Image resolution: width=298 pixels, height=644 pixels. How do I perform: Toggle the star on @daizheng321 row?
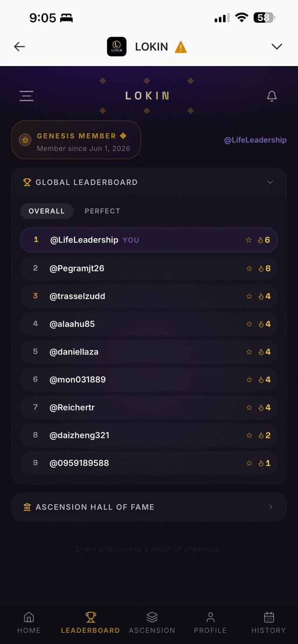(x=249, y=436)
